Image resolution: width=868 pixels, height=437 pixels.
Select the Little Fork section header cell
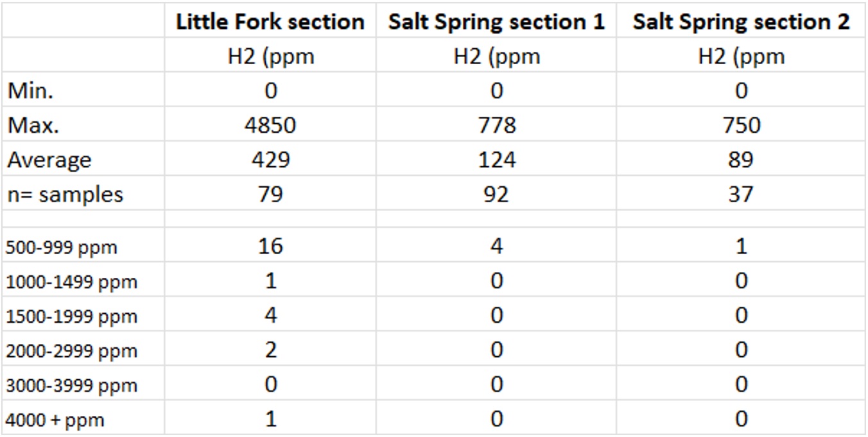click(270, 22)
